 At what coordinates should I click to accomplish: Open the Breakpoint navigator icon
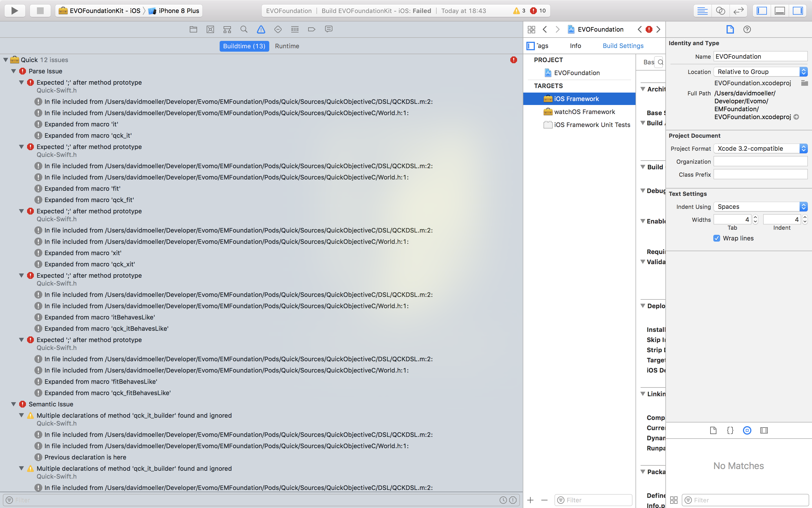pyautogui.click(x=312, y=29)
